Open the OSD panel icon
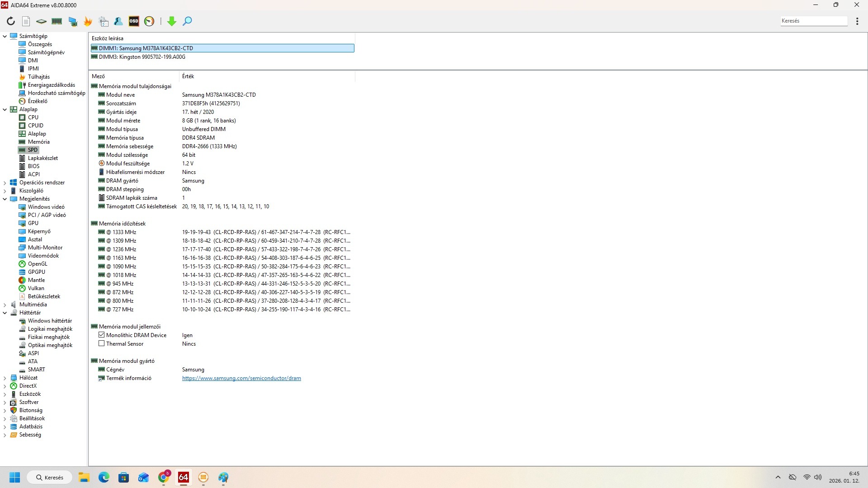 [x=134, y=21]
